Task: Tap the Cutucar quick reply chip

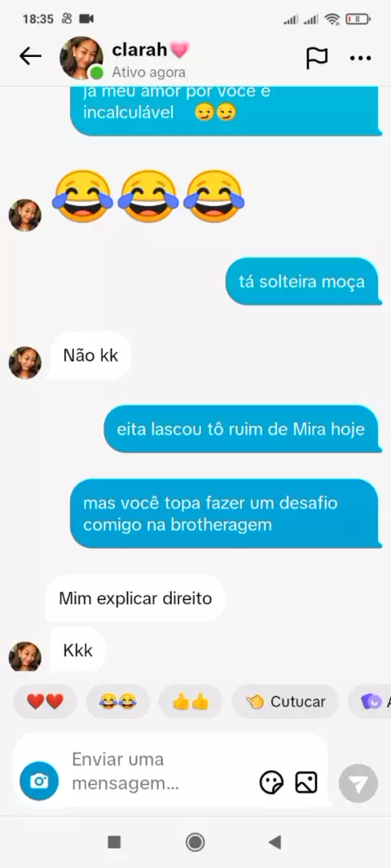Action: tap(285, 701)
